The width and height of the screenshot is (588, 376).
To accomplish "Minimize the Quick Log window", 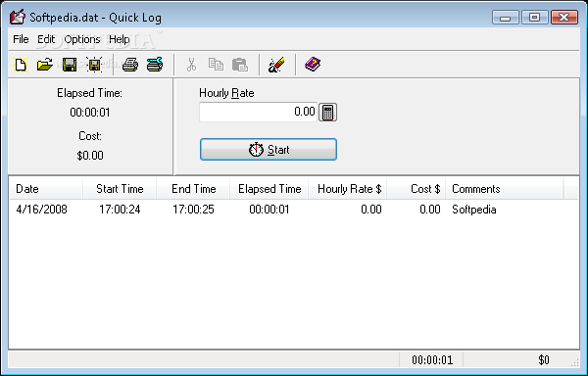I will 505,18.
